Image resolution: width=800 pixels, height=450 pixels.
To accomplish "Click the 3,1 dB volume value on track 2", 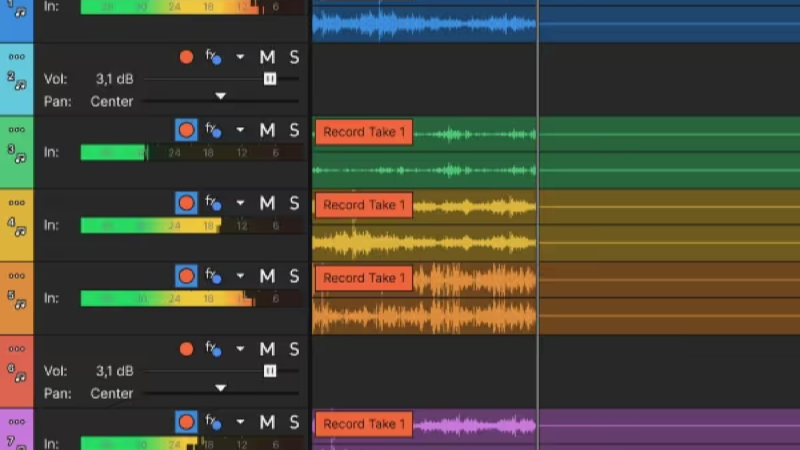I will click(x=115, y=79).
